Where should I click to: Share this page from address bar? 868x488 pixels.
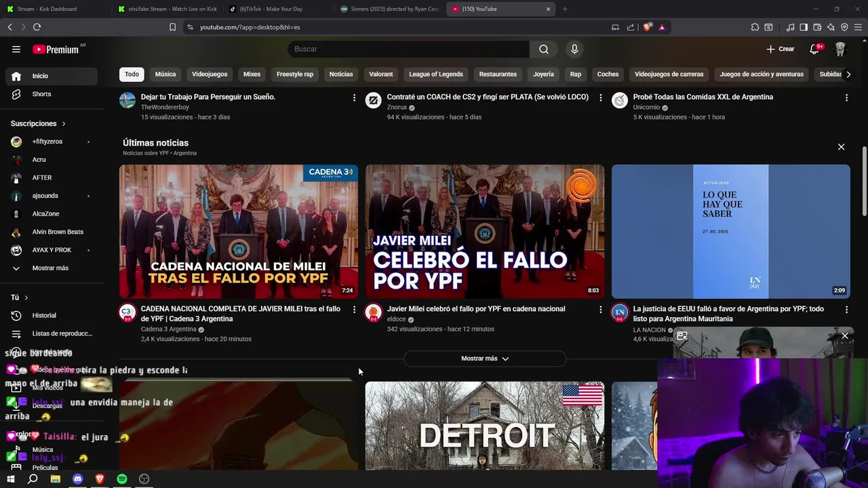point(631,27)
